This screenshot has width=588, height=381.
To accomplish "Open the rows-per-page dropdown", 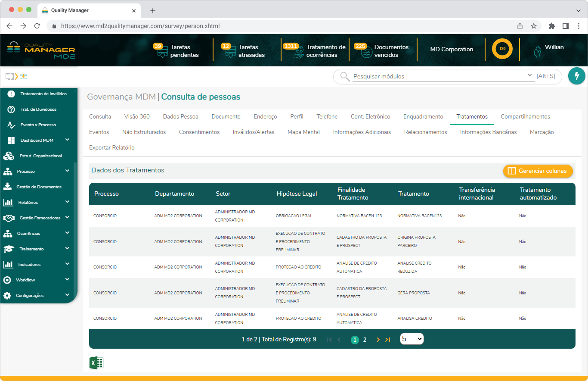I will coord(412,339).
